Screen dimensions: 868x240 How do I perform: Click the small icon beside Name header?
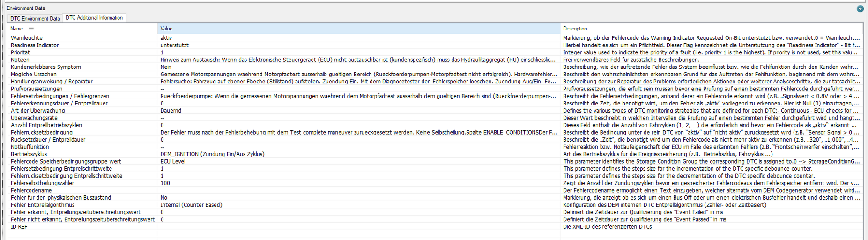31,29
